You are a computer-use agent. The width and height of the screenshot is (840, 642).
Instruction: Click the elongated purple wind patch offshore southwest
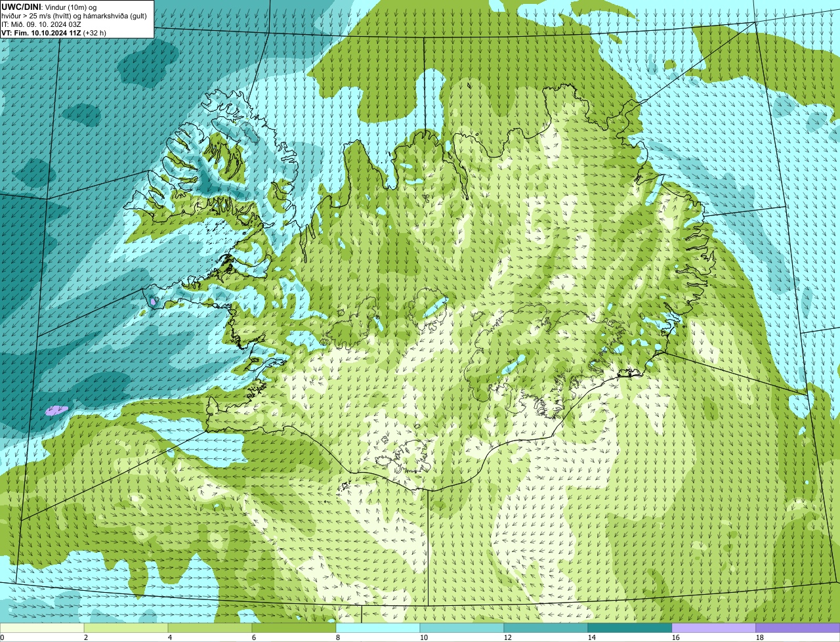(56, 410)
